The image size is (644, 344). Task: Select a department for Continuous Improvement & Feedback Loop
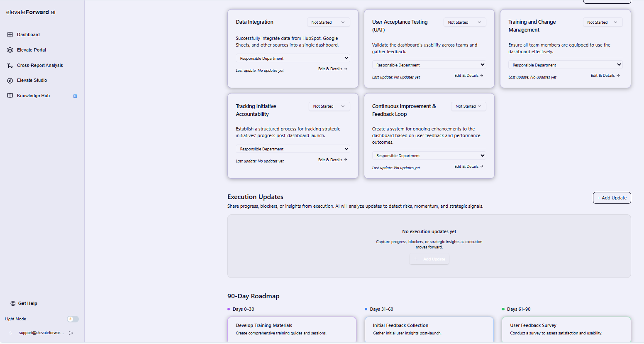coord(429,155)
